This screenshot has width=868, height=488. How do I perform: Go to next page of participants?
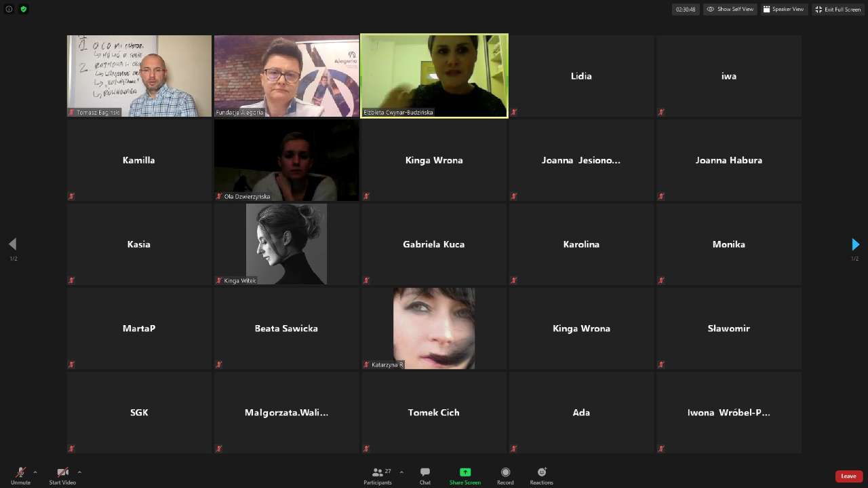tap(855, 244)
